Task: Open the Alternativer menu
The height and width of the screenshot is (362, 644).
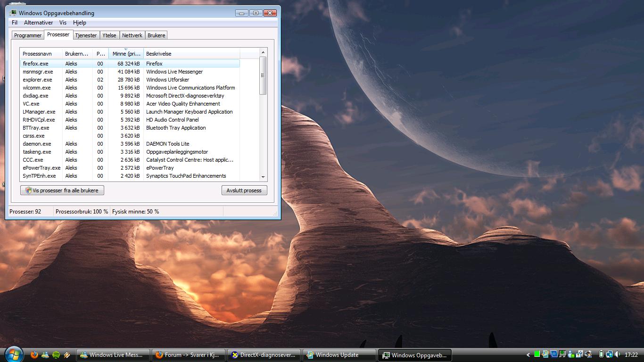Action: pos(39,23)
